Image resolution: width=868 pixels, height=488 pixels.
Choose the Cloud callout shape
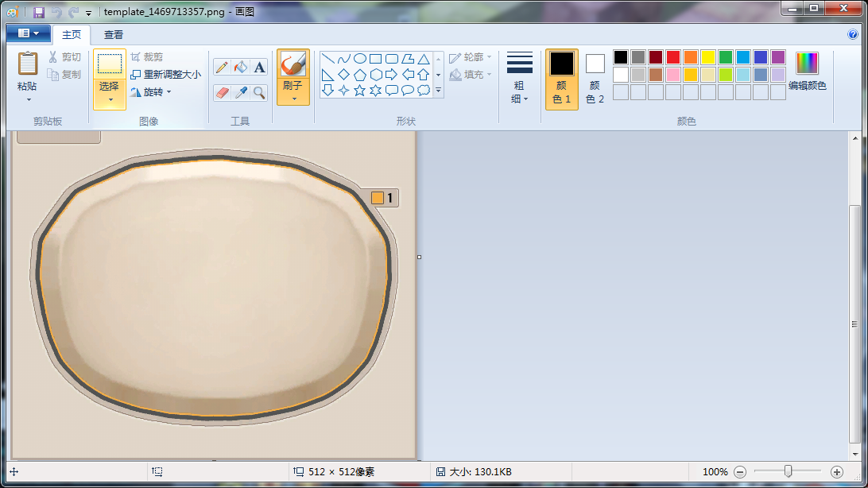[424, 90]
